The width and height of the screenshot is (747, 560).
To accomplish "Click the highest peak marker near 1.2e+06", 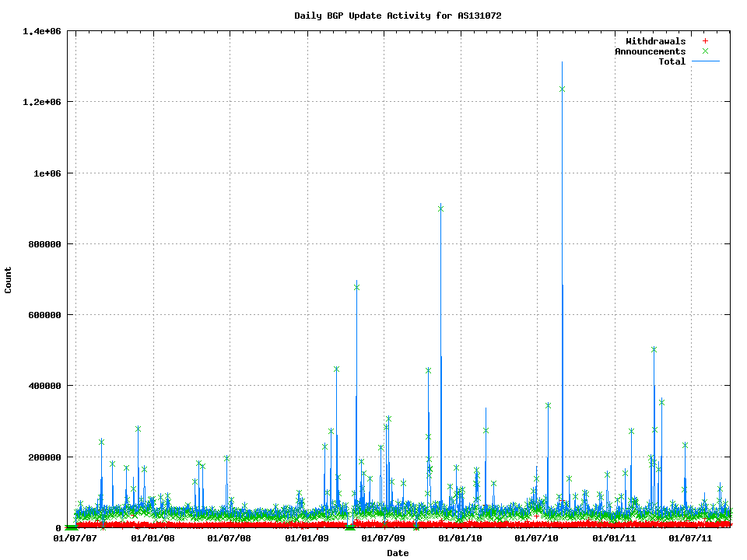I will coord(562,89).
